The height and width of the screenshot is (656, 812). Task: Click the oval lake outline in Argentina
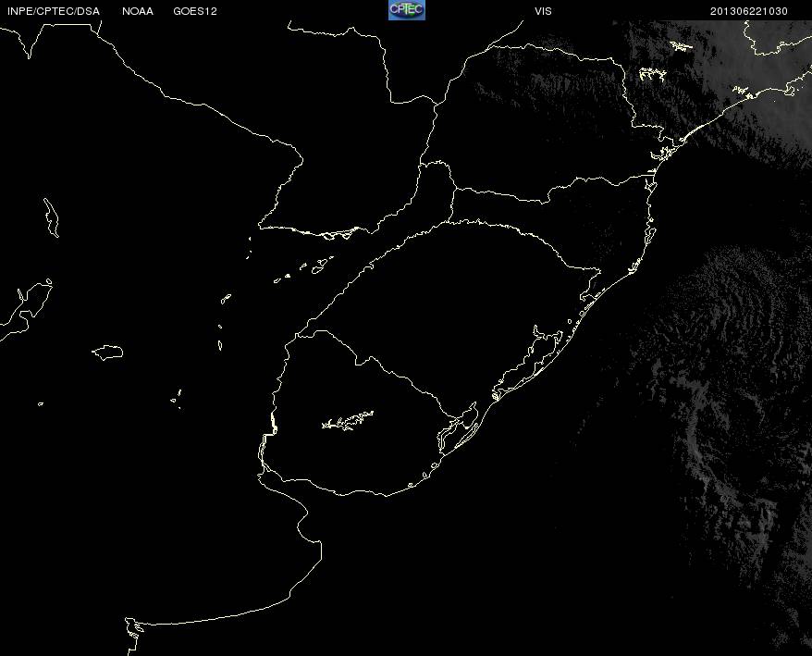coord(108,352)
